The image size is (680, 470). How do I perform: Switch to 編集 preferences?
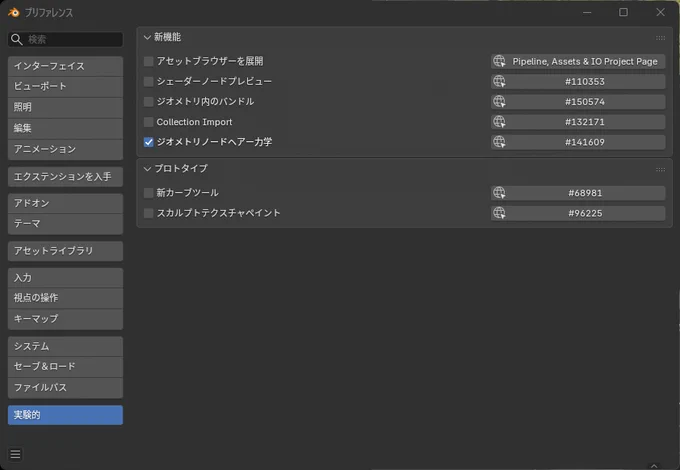click(x=65, y=128)
